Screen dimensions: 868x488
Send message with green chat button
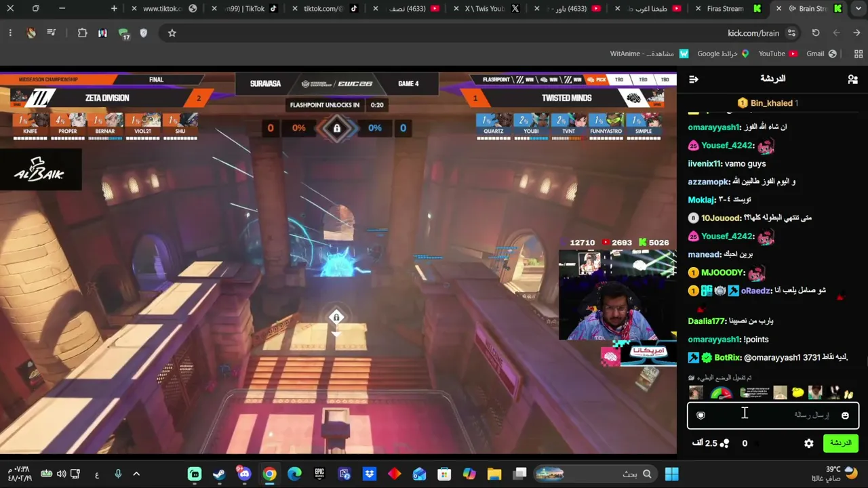coord(841,443)
